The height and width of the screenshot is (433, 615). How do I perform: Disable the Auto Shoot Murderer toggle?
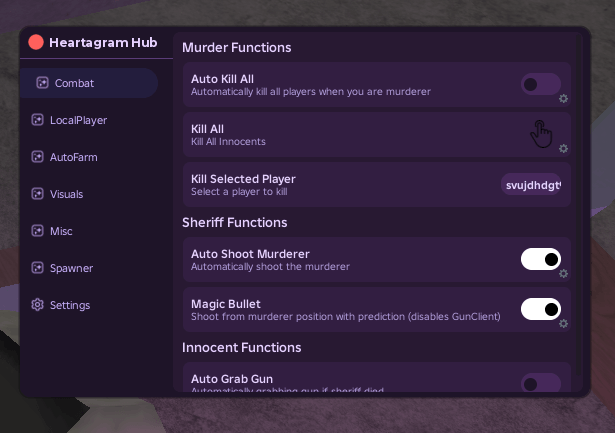click(x=541, y=259)
